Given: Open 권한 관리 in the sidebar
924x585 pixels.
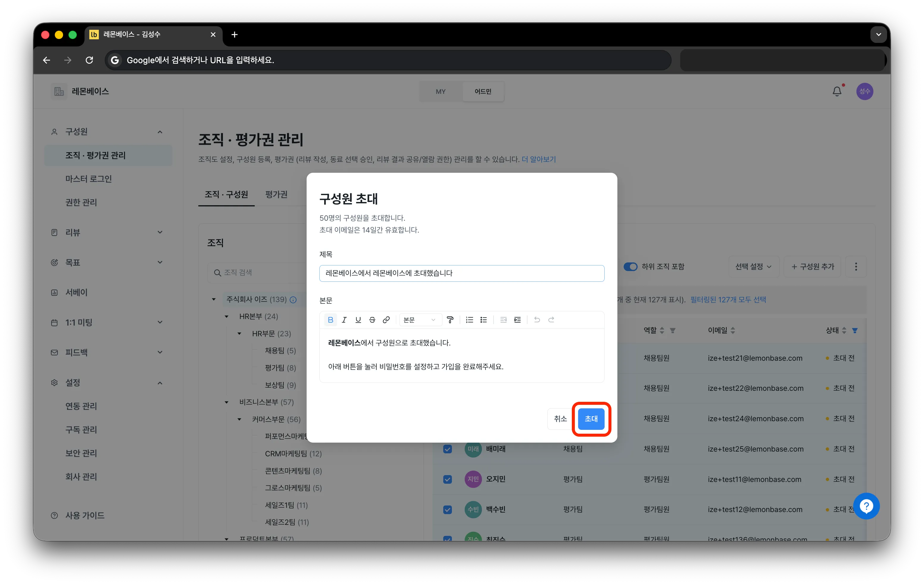Looking at the screenshot, I should pyautogui.click(x=81, y=202).
